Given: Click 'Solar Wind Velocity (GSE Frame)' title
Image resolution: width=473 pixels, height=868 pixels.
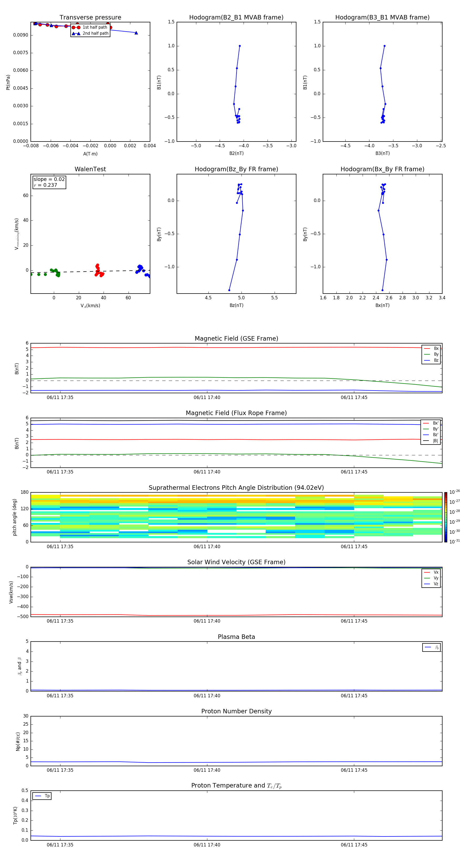Looking at the screenshot, I should pos(236,562).
